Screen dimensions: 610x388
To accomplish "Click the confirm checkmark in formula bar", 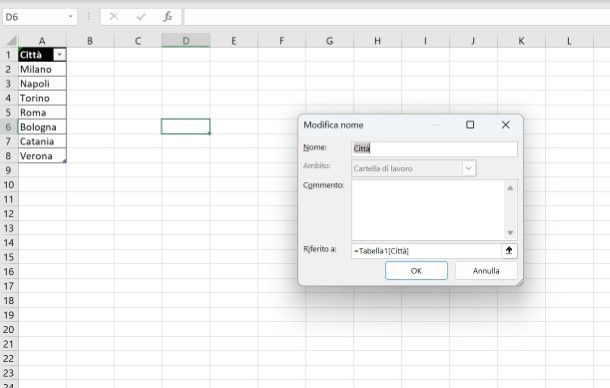I will point(141,17).
